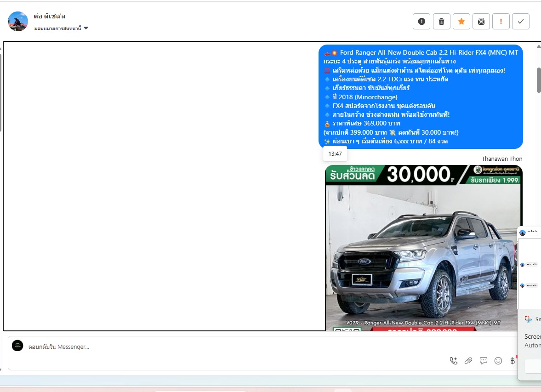
Task: Attach a file with the paperclip icon
Action: [468, 361]
